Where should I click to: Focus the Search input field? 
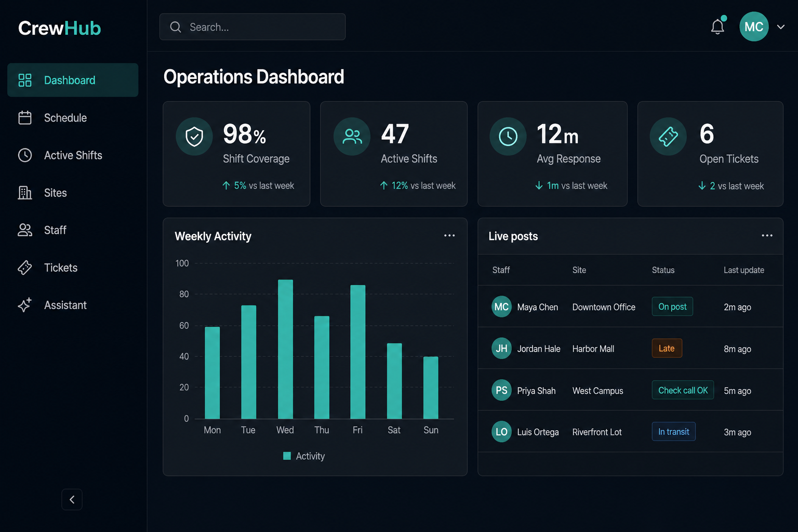252,27
